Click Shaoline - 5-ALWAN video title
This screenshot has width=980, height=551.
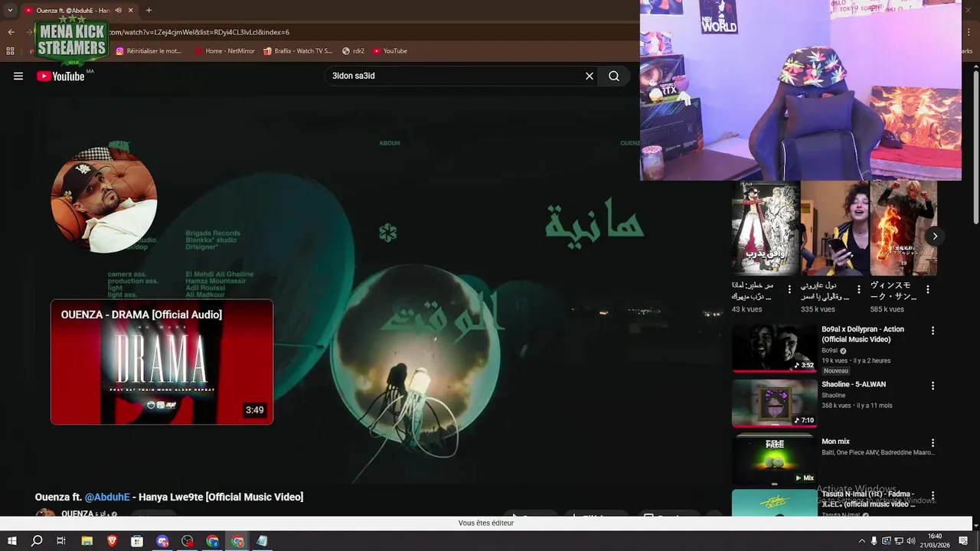(x=854, y=384)
